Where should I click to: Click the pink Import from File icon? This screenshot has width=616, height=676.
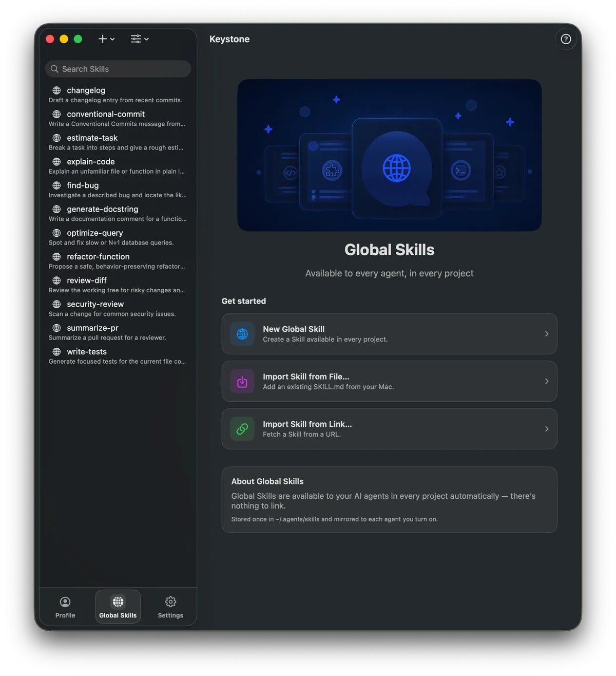tap(242, 381)
